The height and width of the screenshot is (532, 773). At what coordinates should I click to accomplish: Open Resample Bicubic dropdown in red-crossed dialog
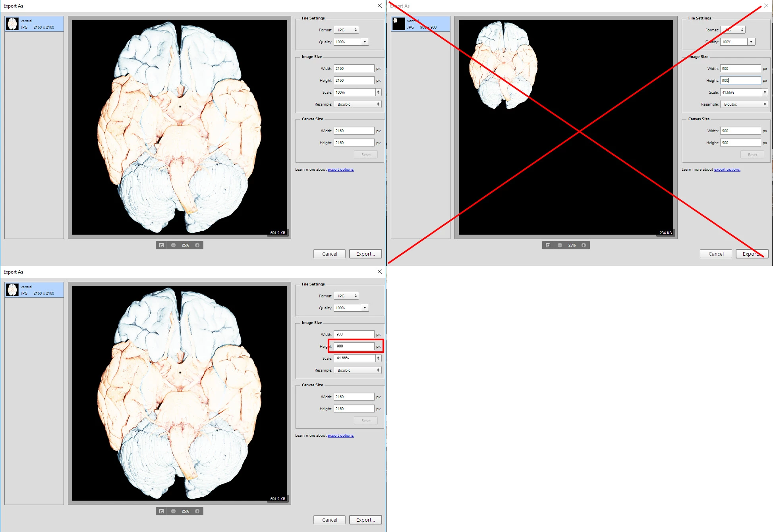pos(744,104)
